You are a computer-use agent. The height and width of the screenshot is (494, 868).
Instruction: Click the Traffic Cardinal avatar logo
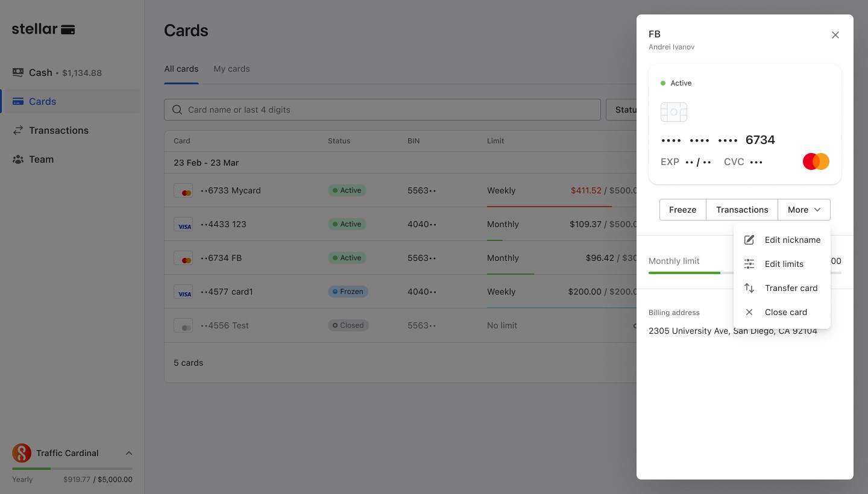click(22, 453)
